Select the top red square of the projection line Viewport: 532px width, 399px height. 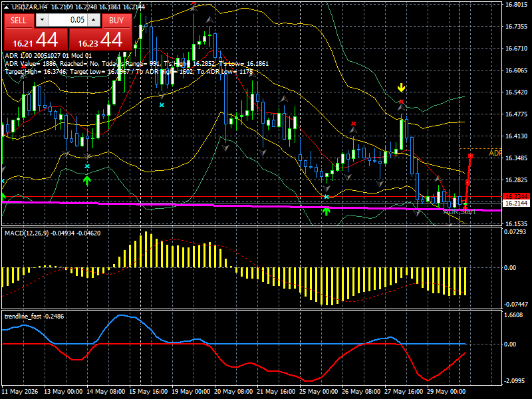coord(471,156)
